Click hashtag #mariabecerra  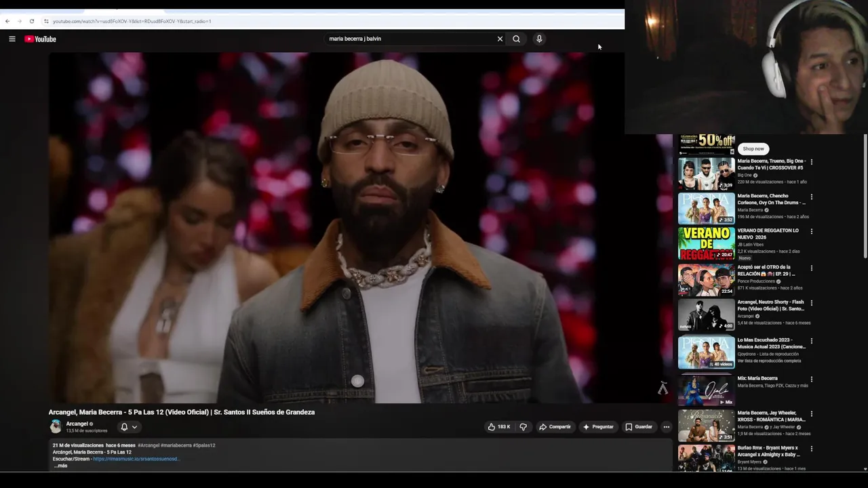(176, 445)
